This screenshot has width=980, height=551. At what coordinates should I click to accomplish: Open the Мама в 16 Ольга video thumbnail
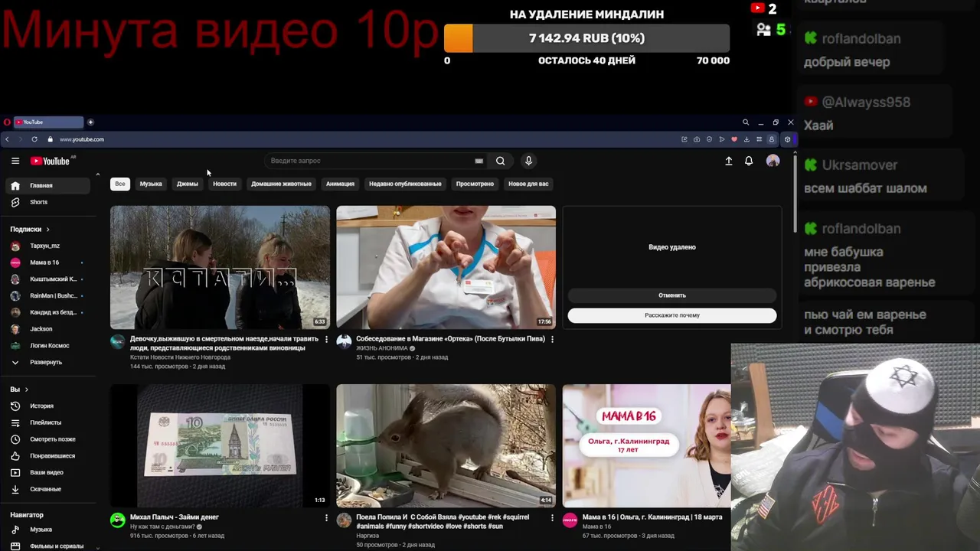pyautogui.click(x=646, y=446)
